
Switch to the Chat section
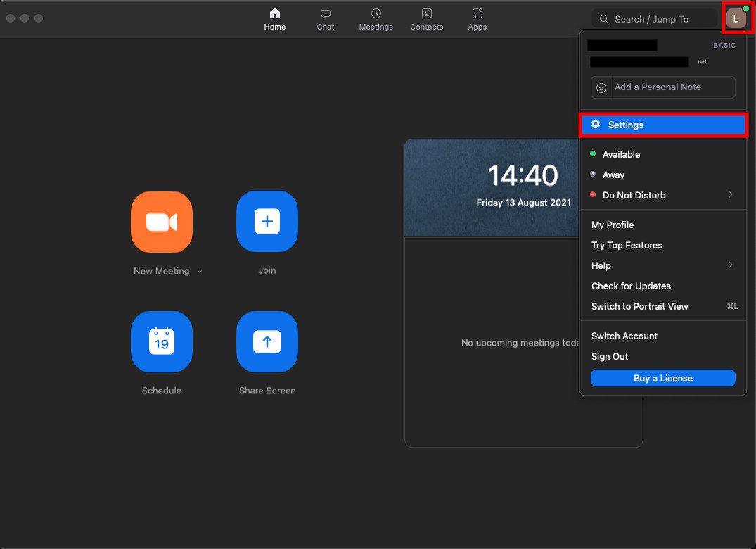pos(325,18)
